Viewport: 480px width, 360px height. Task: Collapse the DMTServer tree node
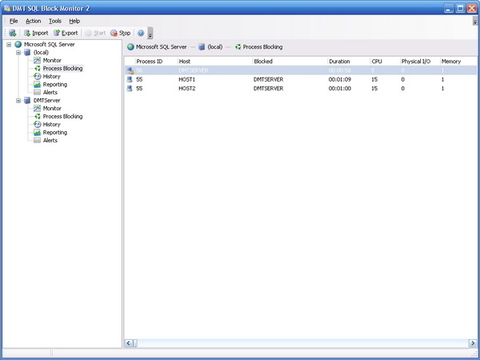pos(19,100)
